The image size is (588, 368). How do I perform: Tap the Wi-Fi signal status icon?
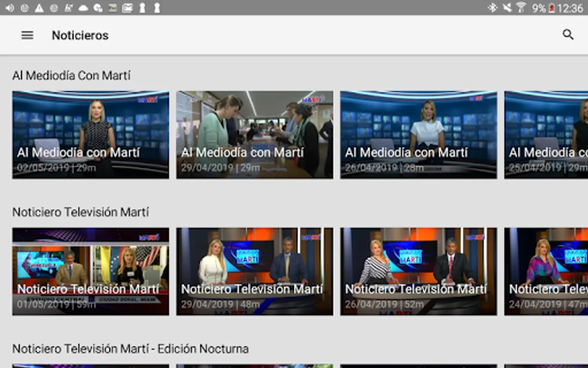(521, 8)
